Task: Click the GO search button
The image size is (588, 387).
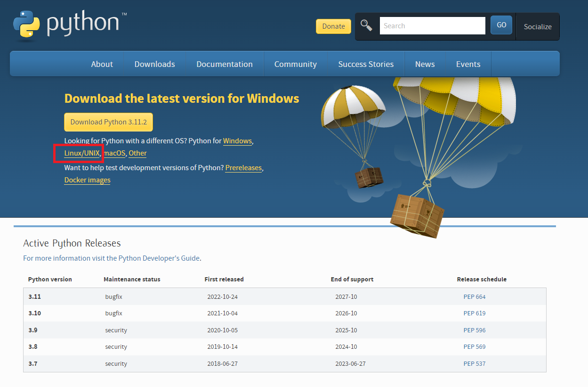Action: coord(501,25)
